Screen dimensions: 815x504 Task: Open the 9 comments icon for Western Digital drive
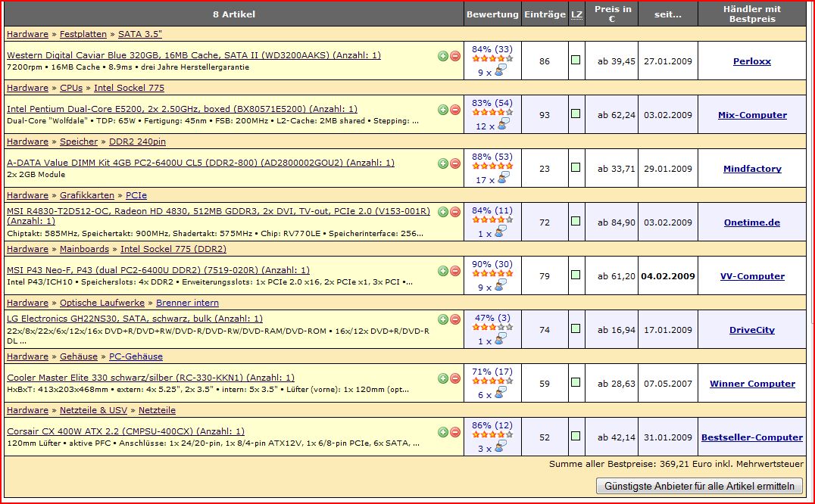[x=501, y=70]
